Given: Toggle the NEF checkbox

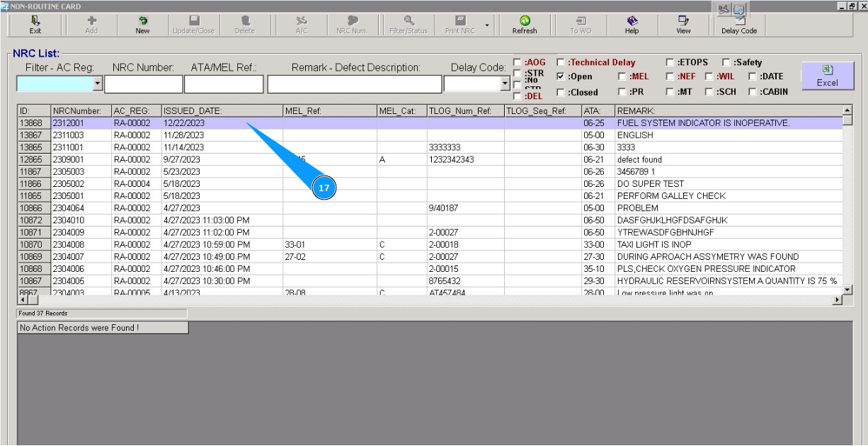Looking at the screenshot, I should pyautogui.click(x=670, y=76).
